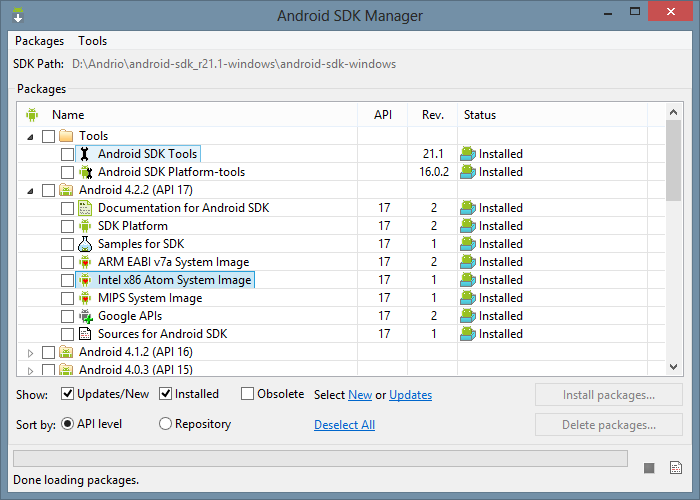Click the 16.0.2 revision value

[434, 172]
